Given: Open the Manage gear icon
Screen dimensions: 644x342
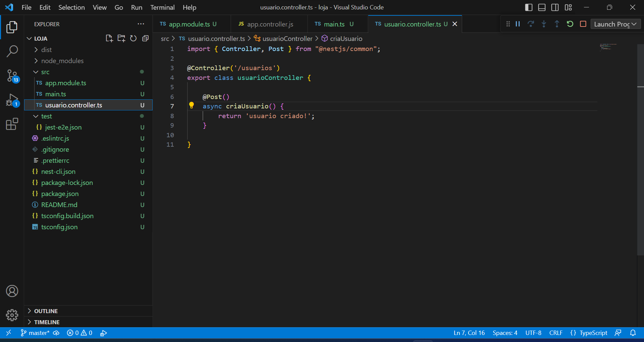Looking at the screenshot, I should click(x=12, y=315).
